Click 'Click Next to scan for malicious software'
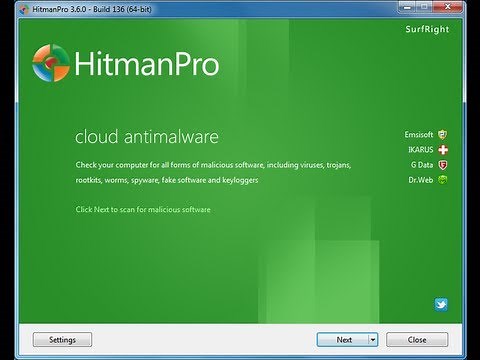480x360 pixels. [143, 210]
